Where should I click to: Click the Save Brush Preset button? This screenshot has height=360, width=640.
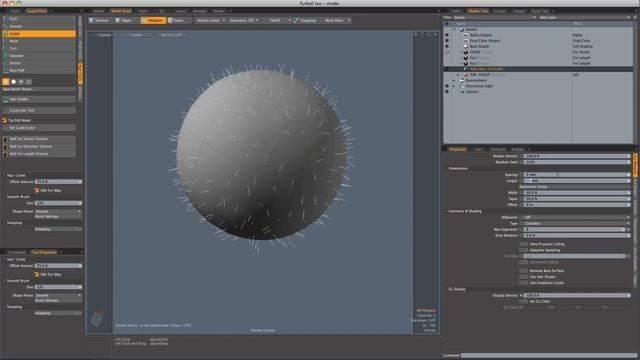[39, 89]
